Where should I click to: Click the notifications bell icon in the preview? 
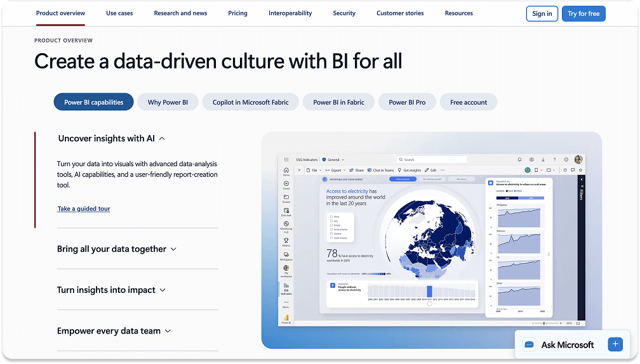click(519, 159)
